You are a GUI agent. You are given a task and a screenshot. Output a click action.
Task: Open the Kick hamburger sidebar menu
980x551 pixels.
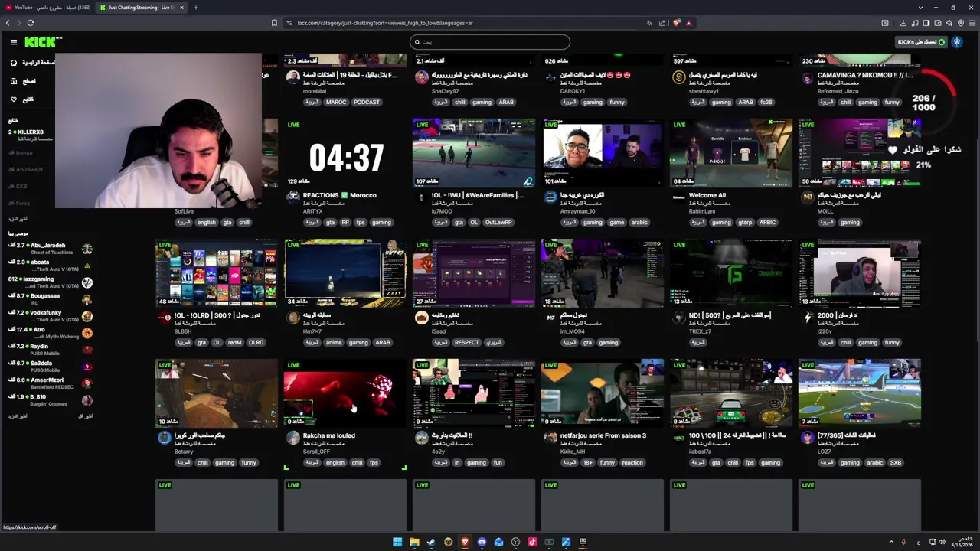pyautogui.click(x=14, y=42)
